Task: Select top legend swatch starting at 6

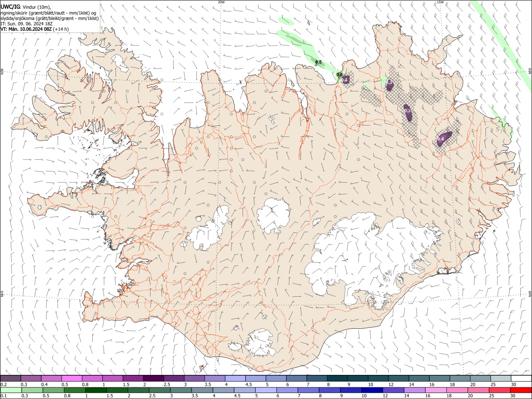Action: [x=296, y=379]
